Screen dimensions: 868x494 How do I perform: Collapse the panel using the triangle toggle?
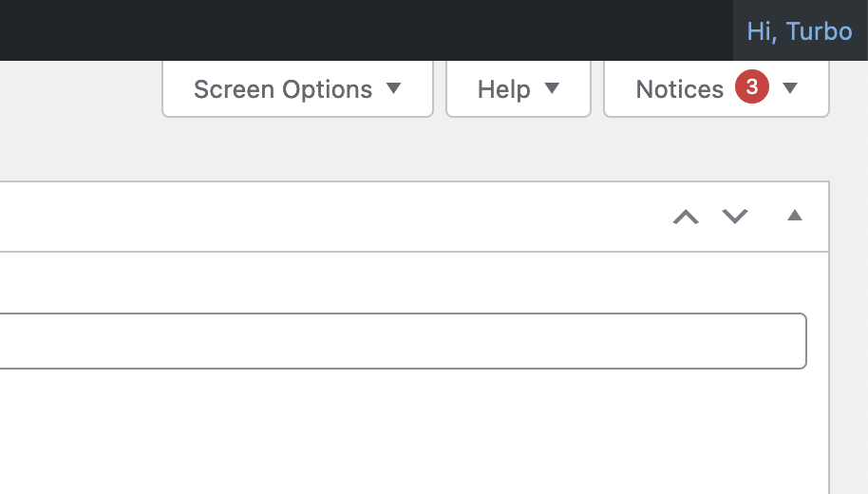coord(795,216)
